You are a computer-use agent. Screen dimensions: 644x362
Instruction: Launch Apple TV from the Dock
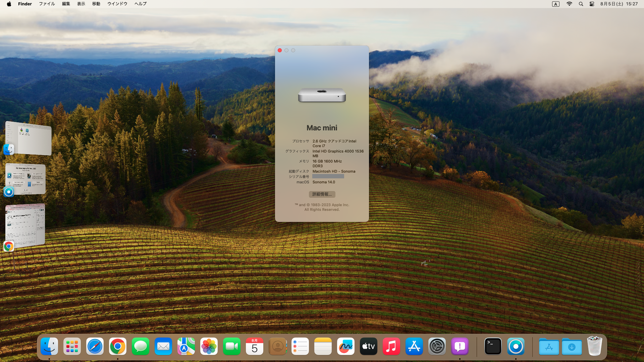pos(369,346)
